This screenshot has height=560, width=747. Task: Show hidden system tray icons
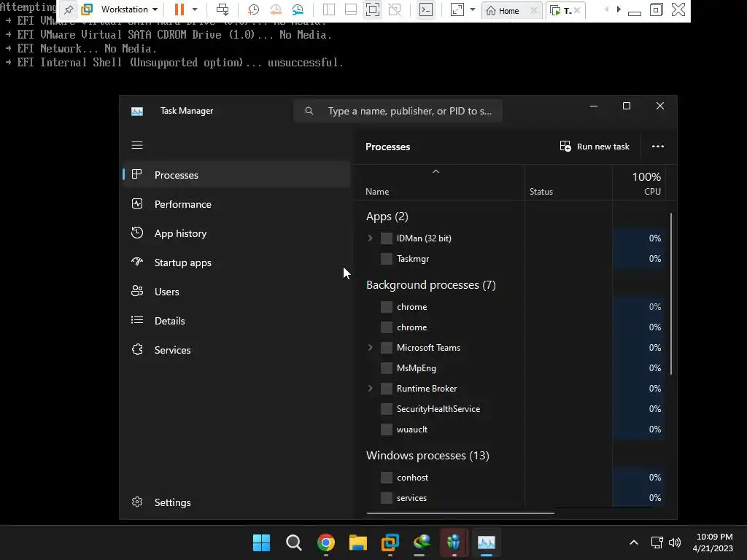(x=634, y=542)
